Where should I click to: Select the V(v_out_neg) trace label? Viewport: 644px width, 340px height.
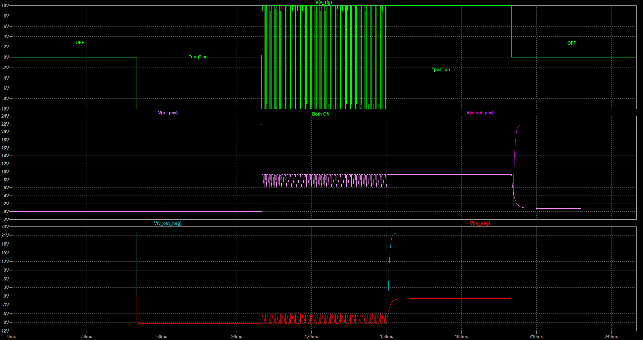(x=168, y=223)
